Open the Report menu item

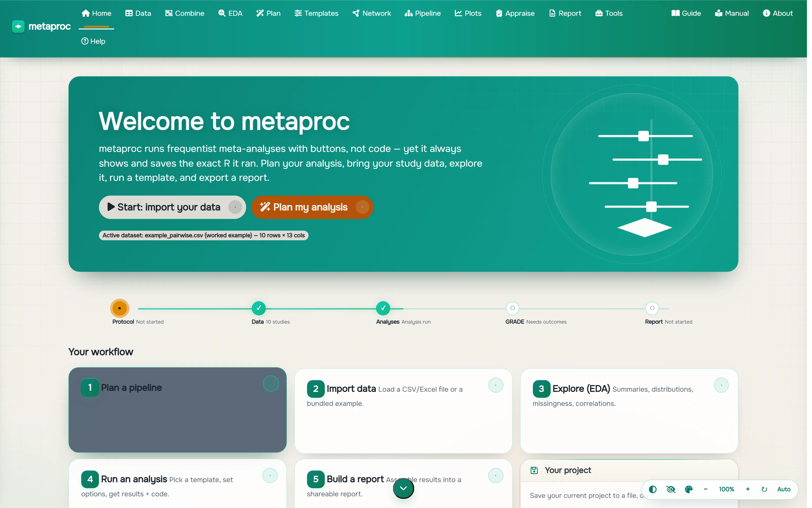[565, 13]
